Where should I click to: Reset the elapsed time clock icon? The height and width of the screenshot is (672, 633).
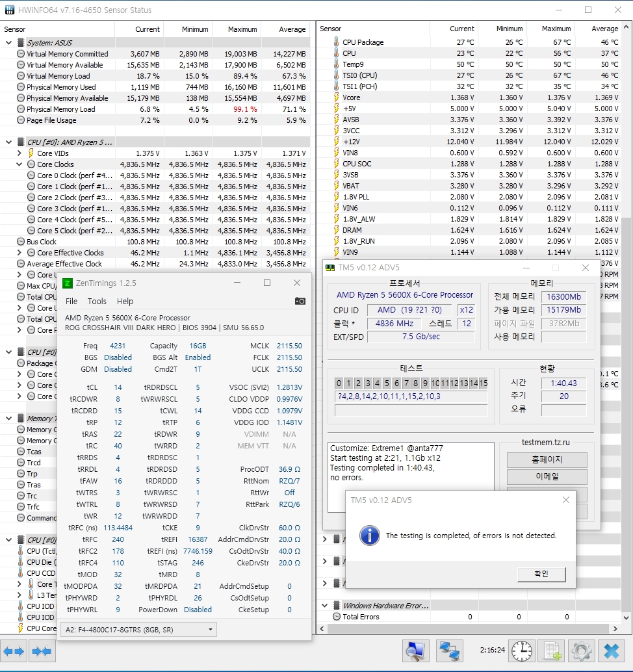(x=522, y=651)
